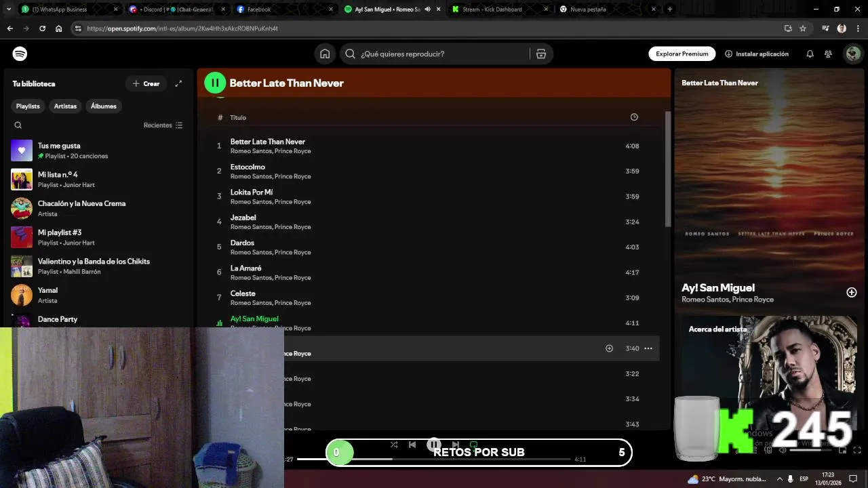
Task: Select the Lokita Por Mí track
Action: (434, 197)
